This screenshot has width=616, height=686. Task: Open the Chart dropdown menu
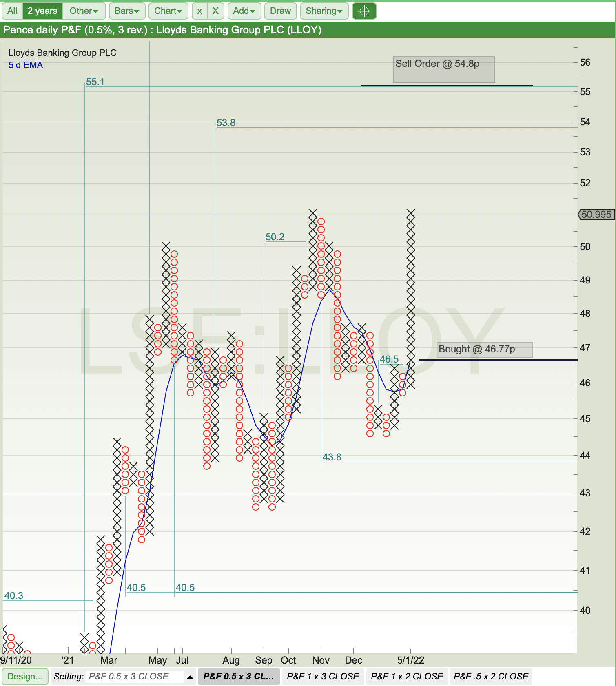[168, 11]
